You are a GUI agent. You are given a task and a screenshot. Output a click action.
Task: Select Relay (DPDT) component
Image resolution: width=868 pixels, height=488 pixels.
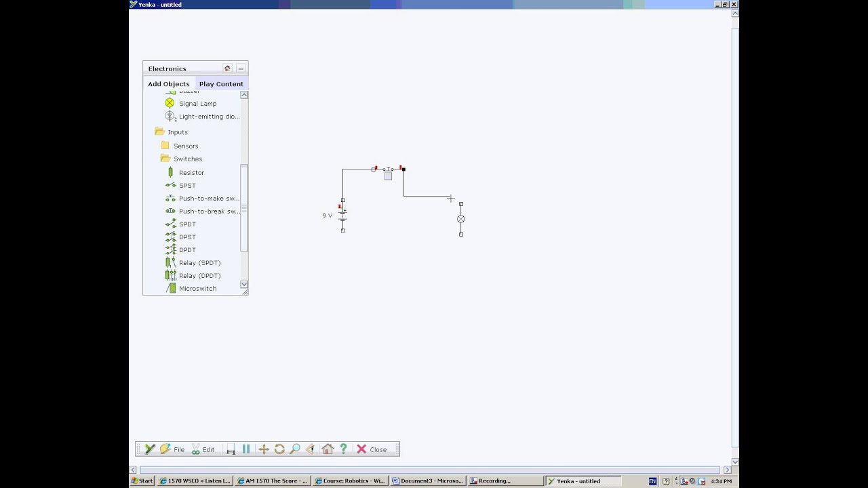point(193,276)
